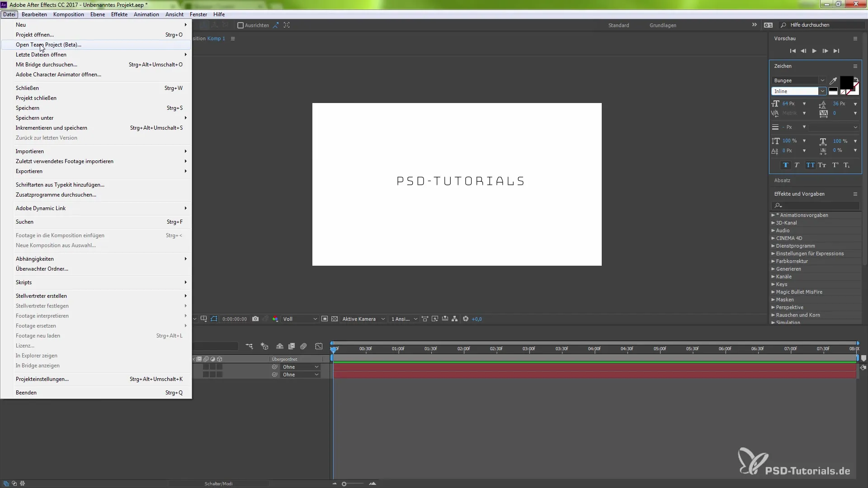The width and height of the screenshot is (868, 488).
Task: Click the +0,0 exposure value
Action: click(x=477, y=319)
